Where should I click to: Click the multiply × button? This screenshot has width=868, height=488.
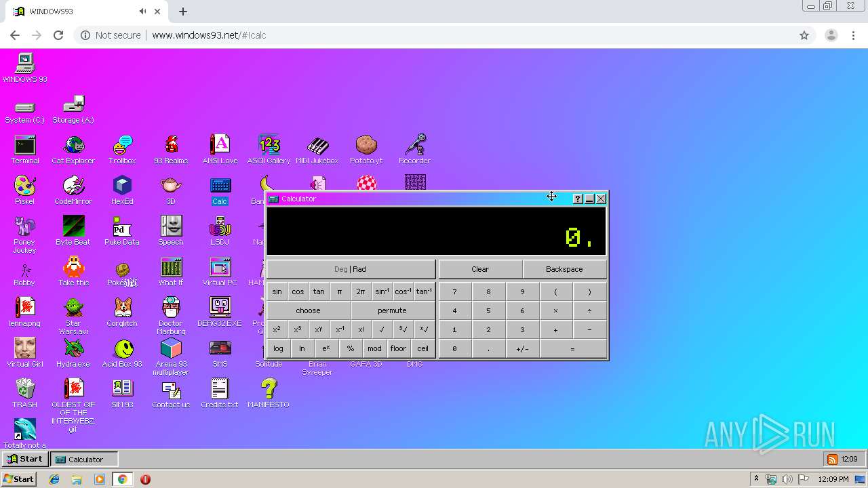pyautogui.click(x=555, y=310)
